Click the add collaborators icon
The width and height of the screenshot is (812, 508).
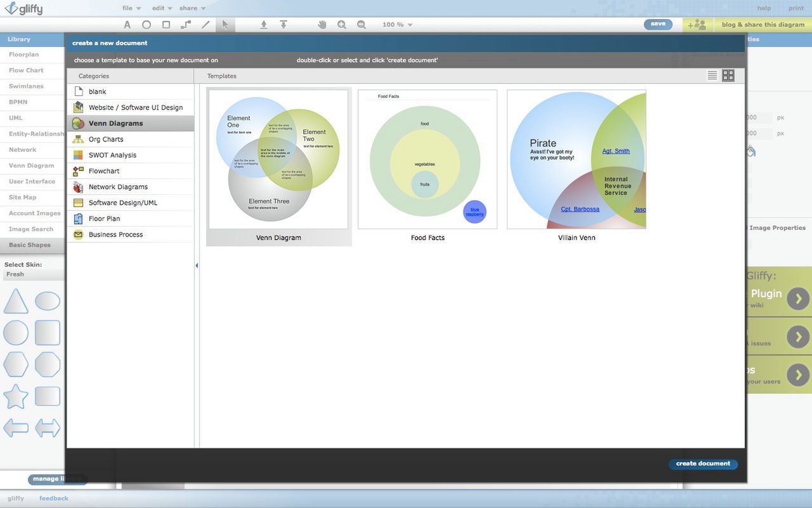pyautogui.click(x=697, y=25)
